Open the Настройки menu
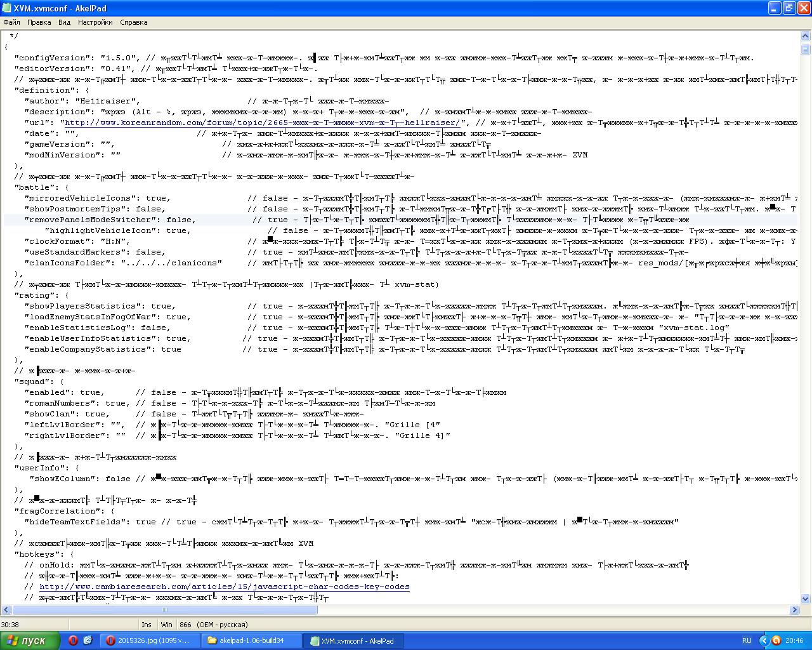This screenshot has height=650, width=812. point(95,22)
